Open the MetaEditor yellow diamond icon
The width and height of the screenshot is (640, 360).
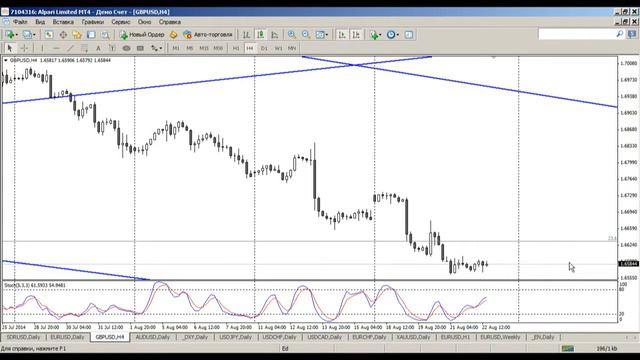pyautogui.click(x=173, y=35)
